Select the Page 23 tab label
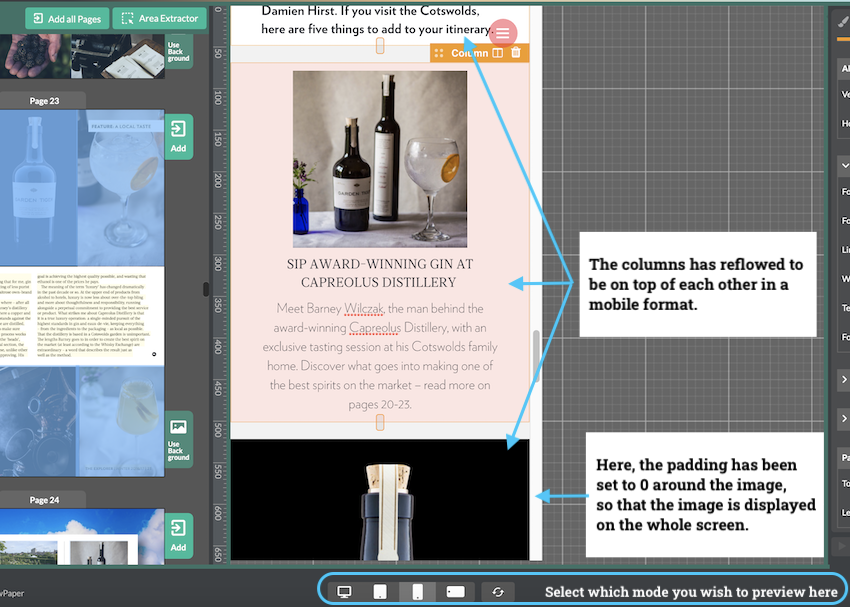 click(x=44, y=101)
